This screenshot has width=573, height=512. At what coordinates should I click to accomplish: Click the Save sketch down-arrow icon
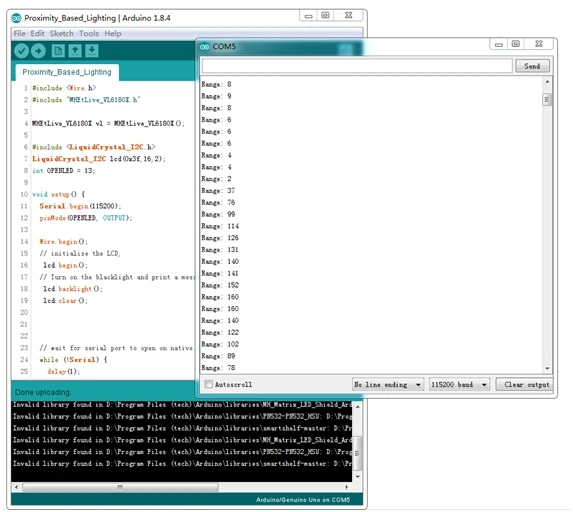[92, 51]
